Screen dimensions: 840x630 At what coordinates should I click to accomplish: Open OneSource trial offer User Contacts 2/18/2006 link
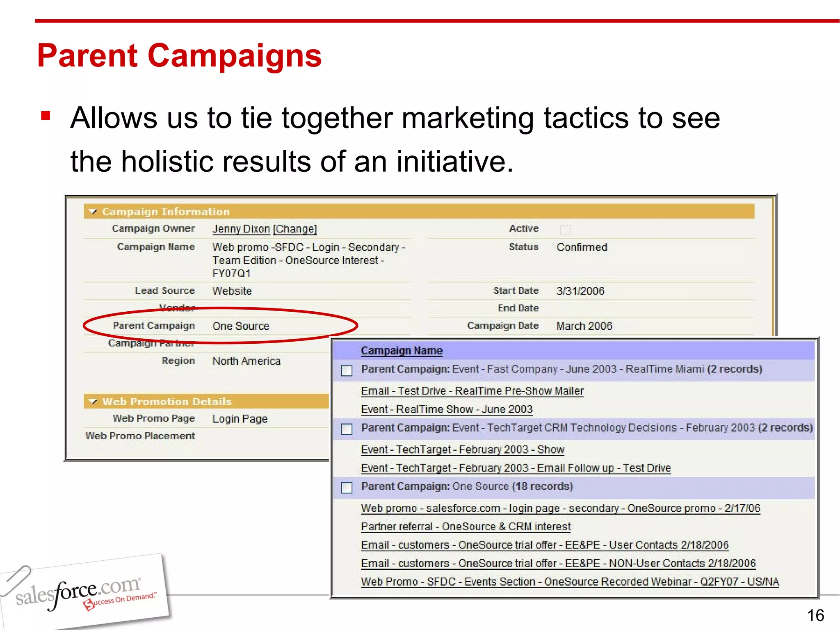(545, 545)
